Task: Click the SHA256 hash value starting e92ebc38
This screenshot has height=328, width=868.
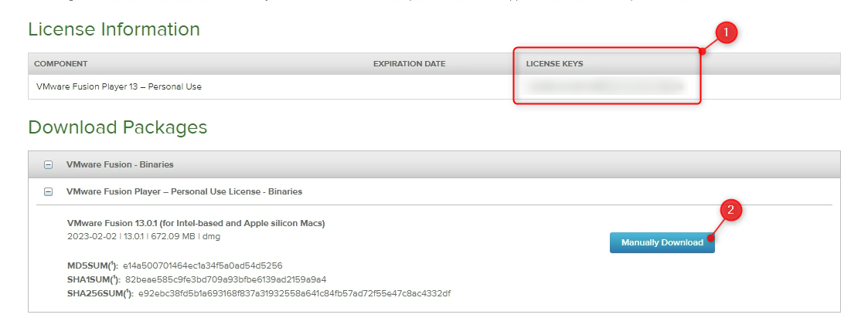Action: click(x=294, y=293)
